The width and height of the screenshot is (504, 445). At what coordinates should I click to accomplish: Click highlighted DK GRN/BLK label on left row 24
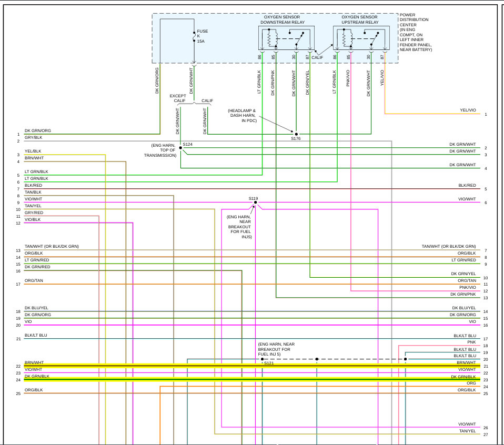[37, 376]
